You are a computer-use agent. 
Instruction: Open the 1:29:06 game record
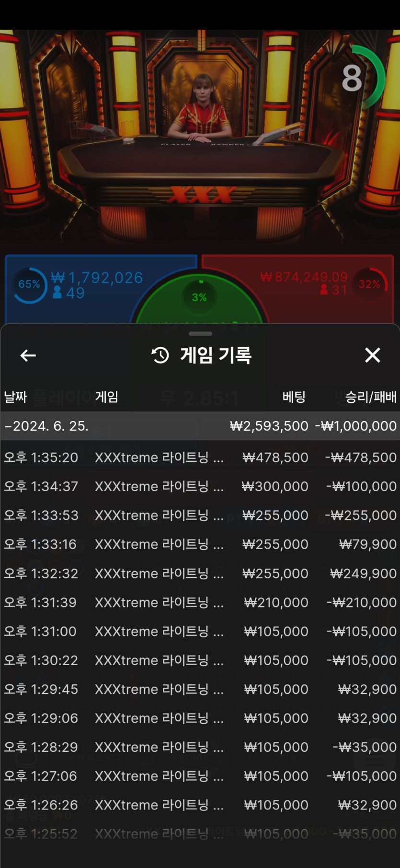tap(200, 718)
